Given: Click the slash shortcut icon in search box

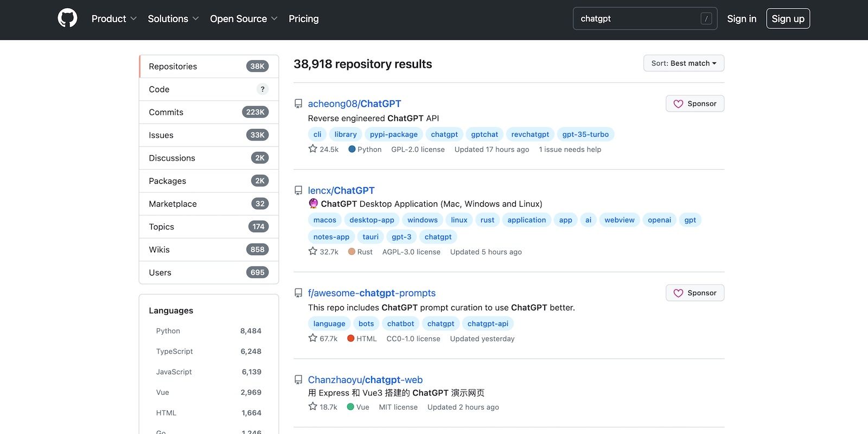Looking at the screenshot, I should tap(706, 18).
